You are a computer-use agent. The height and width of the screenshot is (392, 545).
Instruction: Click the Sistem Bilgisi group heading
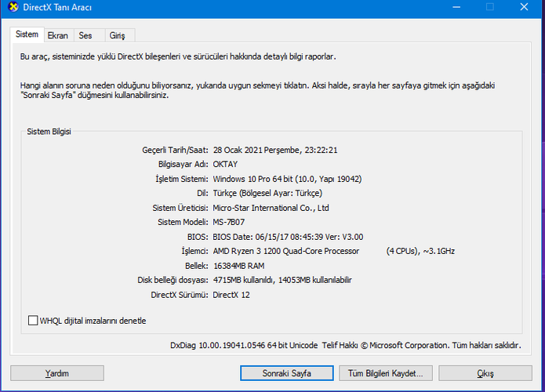coord(49,132)
